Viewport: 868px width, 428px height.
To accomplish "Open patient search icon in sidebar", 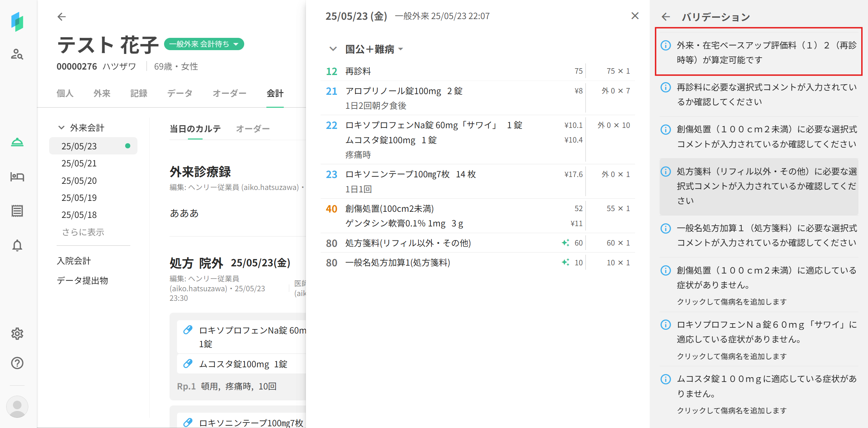I will point(17,54).
